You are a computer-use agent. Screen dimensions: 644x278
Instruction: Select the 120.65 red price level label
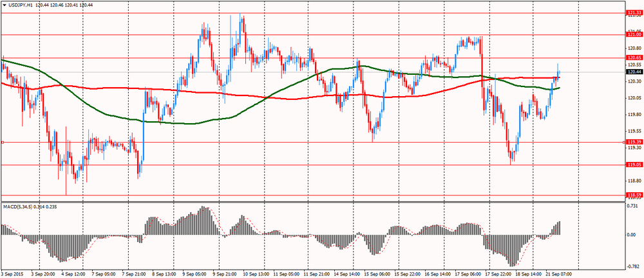point(634,58)
